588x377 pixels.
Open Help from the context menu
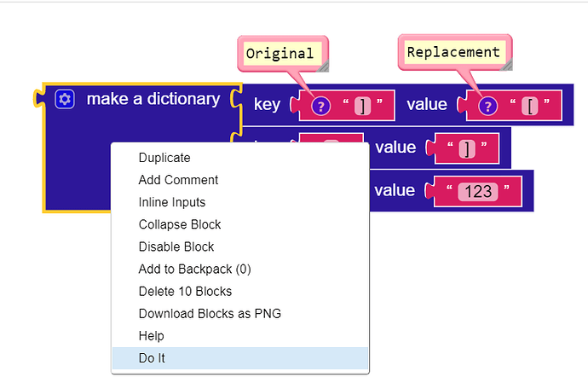[x=152, y=336]
